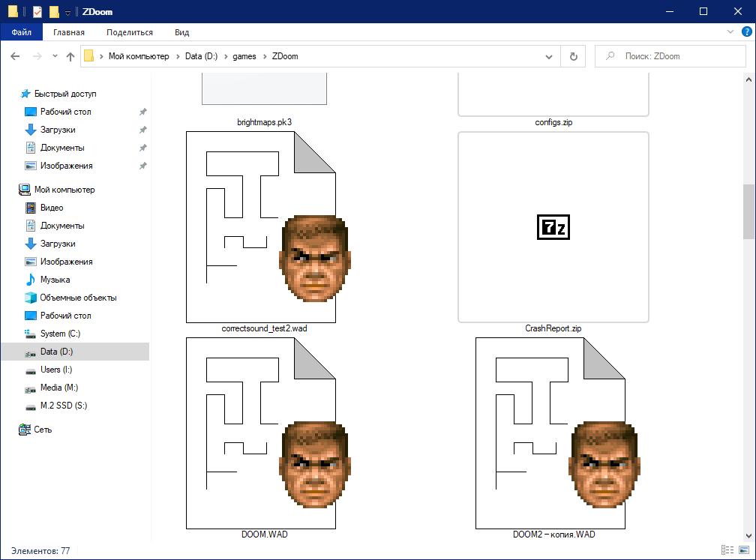Open the Поделиться ribbon tab

[130, 32]
